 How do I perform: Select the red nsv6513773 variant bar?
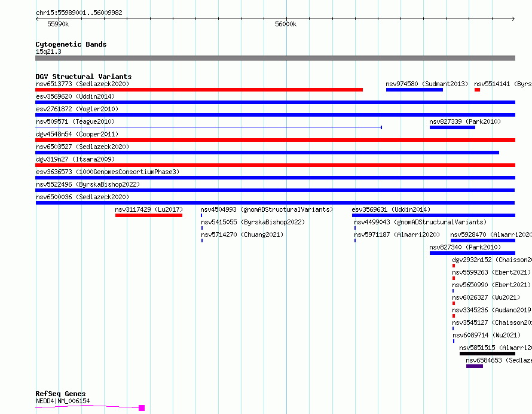click(x=199, y=90)
